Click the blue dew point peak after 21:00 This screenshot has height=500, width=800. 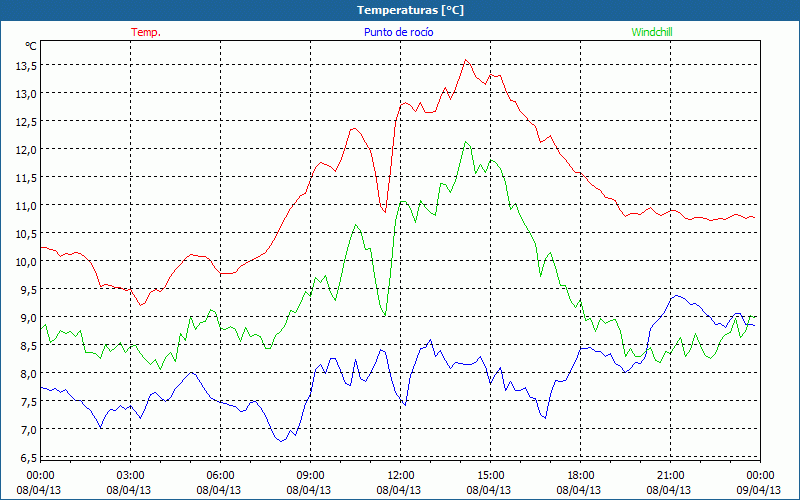pyautogui.click(x=677, y=295)
